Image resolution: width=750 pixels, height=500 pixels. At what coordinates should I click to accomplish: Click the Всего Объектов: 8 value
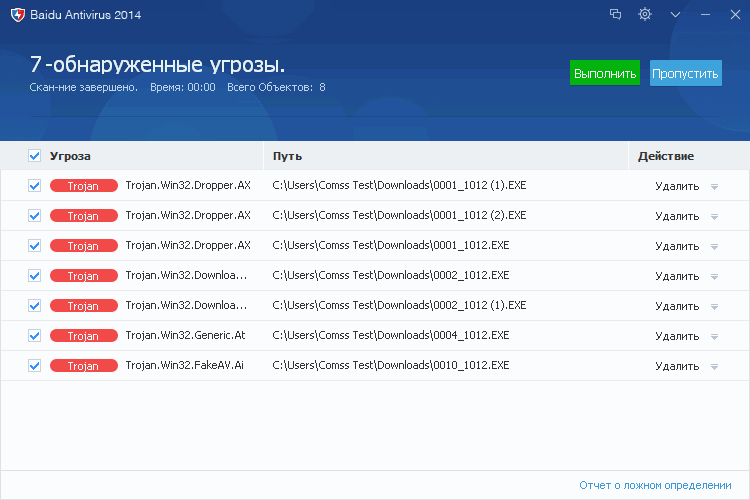tap(276, 88)
